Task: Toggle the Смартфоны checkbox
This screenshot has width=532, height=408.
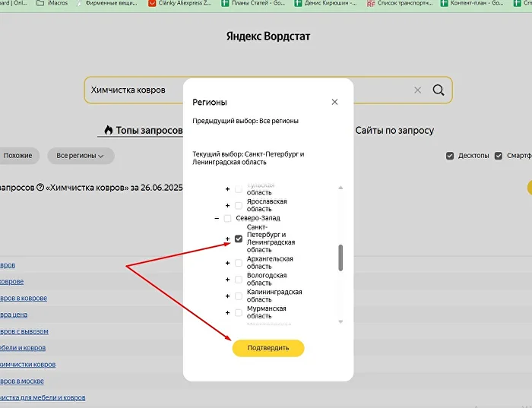Action: [499, 156]
